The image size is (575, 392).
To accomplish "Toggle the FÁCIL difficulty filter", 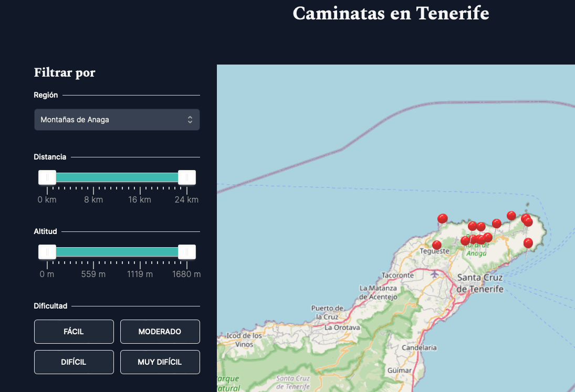I will point(74,331).
